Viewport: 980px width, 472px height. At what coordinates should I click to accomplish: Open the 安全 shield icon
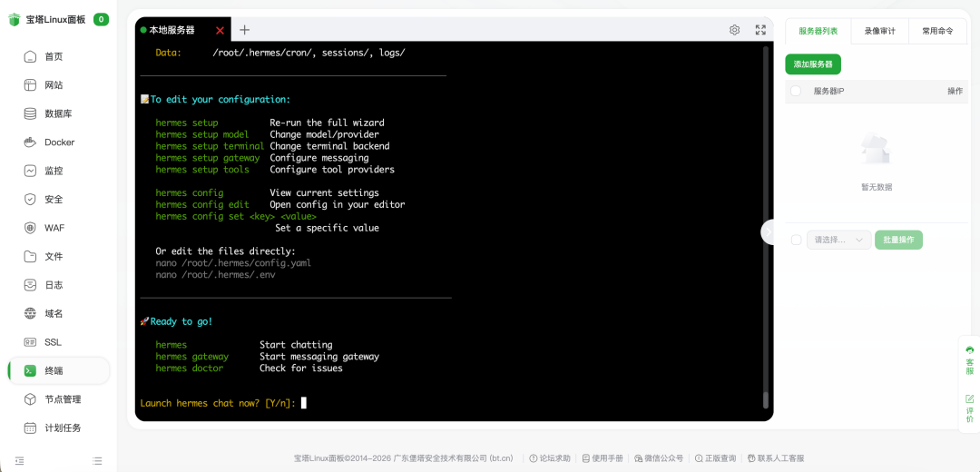[x=30, y=200]
